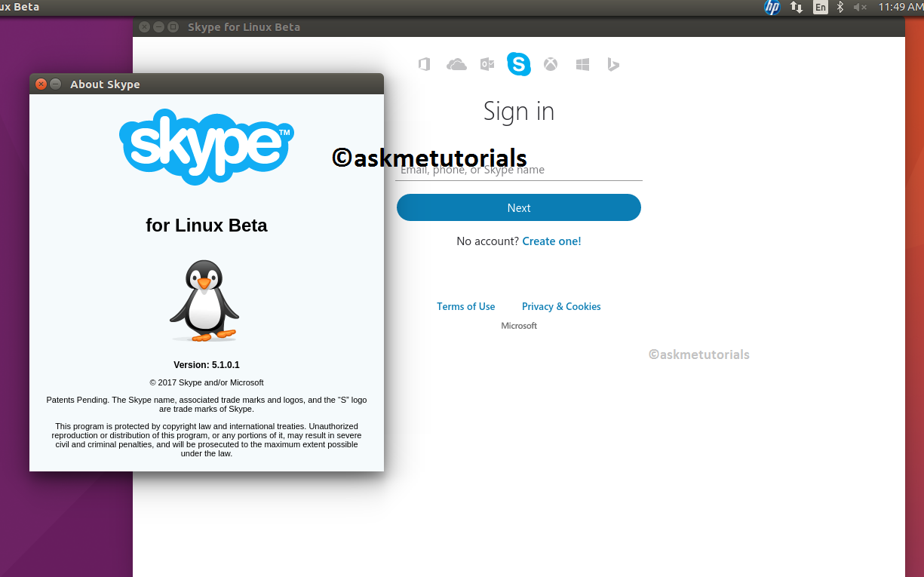Click the Email, phone, or Skype name field
Viewport: 924px width, 577px height.
(519, 170)
